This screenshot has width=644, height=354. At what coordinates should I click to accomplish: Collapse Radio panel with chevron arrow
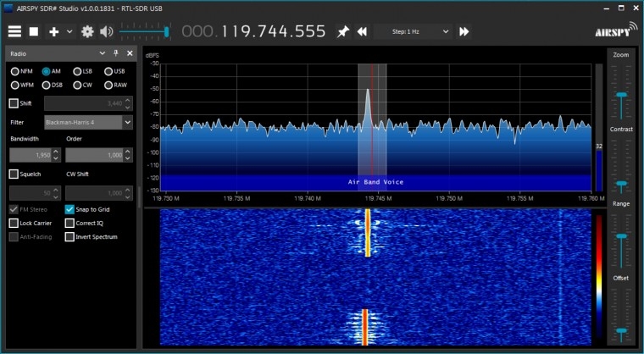click(103, 53)
